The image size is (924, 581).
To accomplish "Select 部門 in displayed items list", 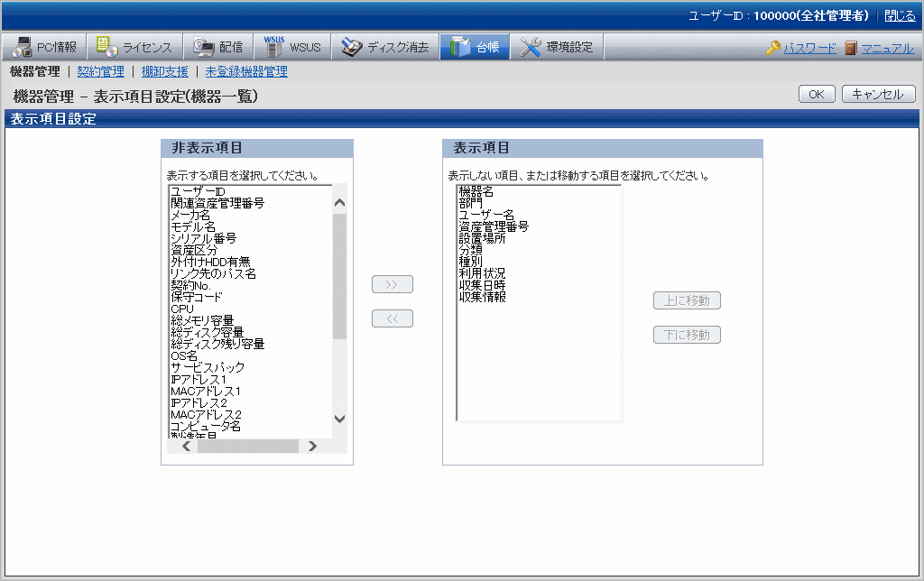I will point(540,203).
